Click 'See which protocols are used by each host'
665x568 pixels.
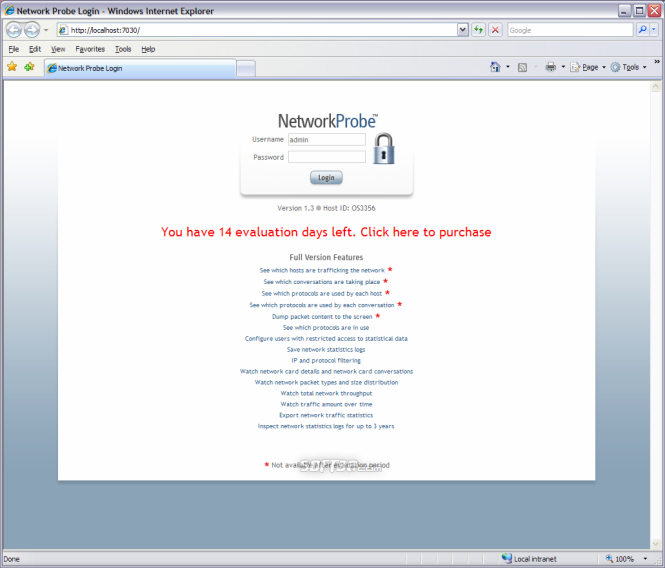pos(321,294)
